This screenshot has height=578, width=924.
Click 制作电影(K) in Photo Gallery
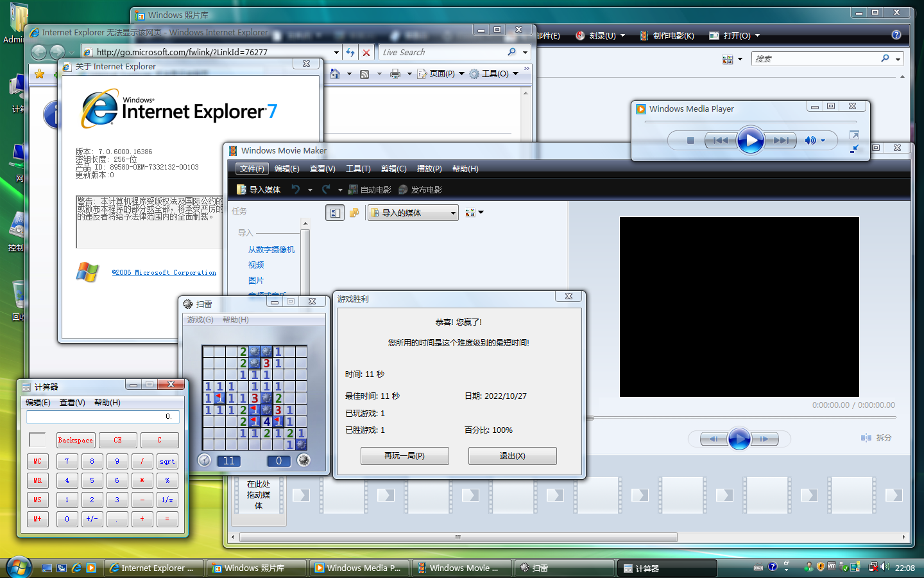[x=667, y=36]
